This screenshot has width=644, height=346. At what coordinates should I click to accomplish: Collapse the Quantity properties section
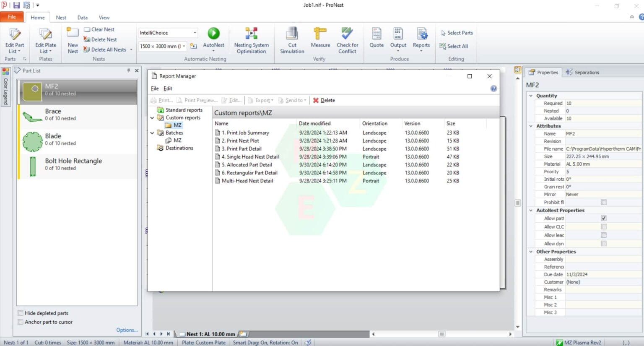point(531,96)
